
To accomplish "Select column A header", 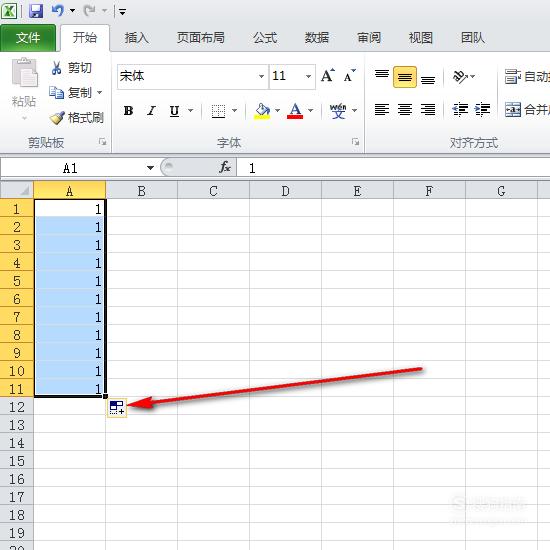I will coord(69,190).
